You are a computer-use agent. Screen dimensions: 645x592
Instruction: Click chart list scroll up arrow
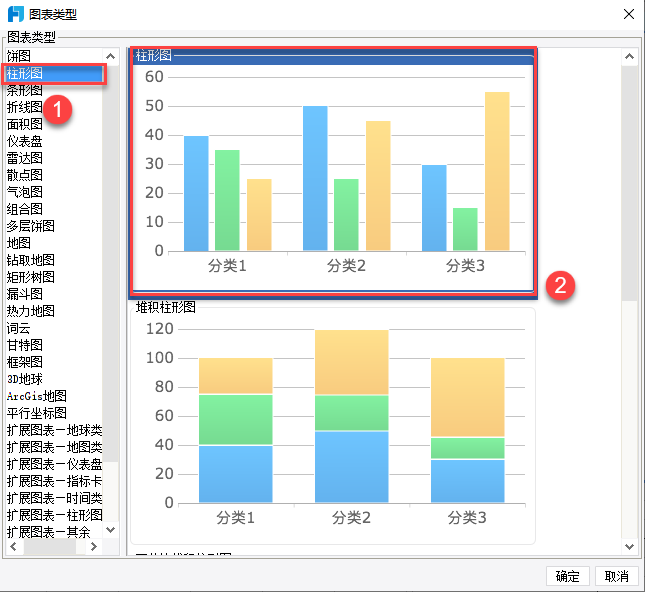(110, 56)
